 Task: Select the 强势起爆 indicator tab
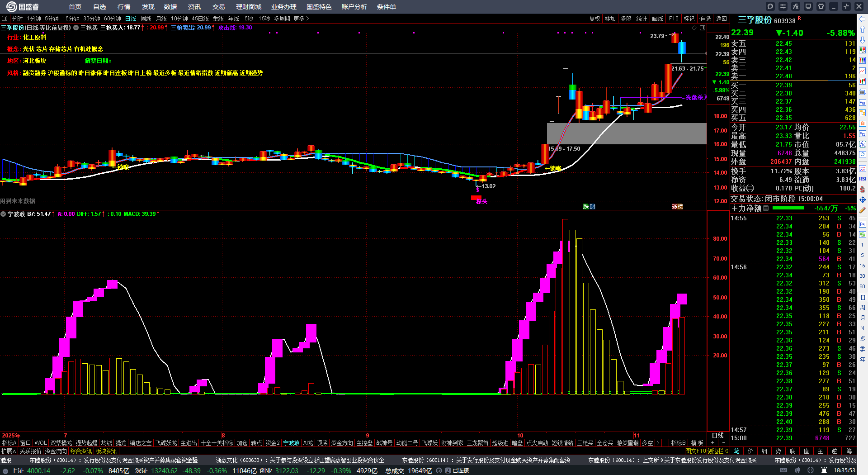tap(86, 443)
